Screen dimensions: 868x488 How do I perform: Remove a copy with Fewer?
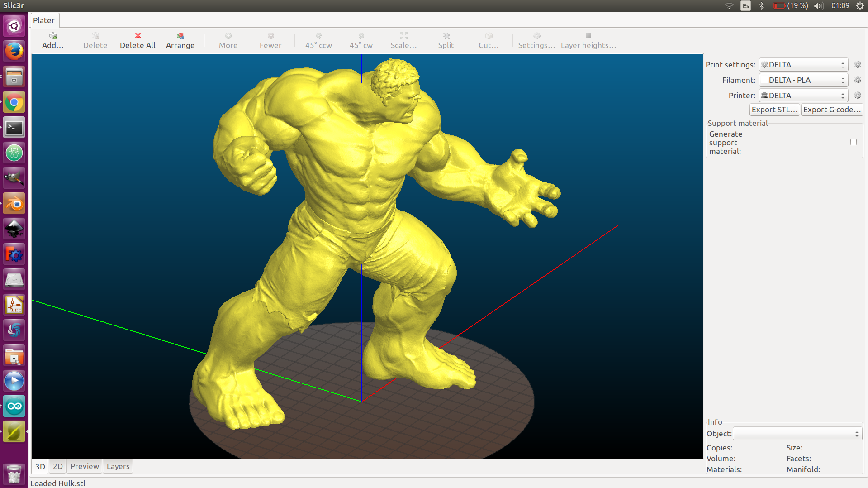(x=270, y=40)
